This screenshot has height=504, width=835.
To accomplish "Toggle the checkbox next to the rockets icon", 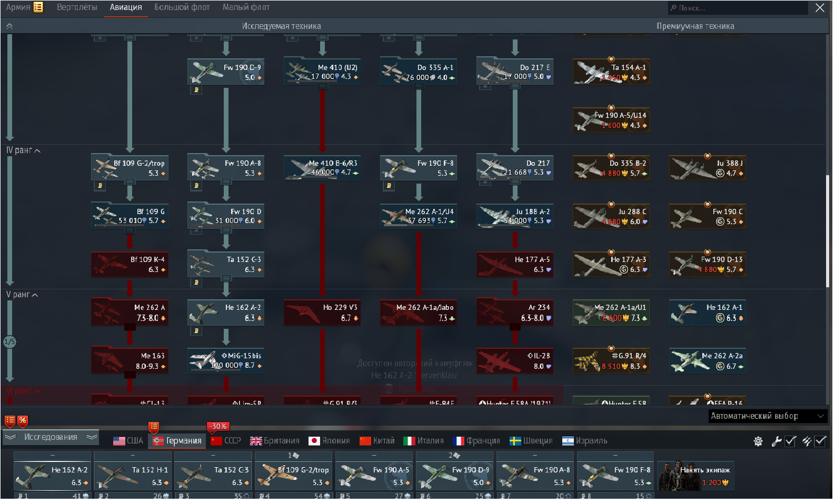I will (820, 441).
